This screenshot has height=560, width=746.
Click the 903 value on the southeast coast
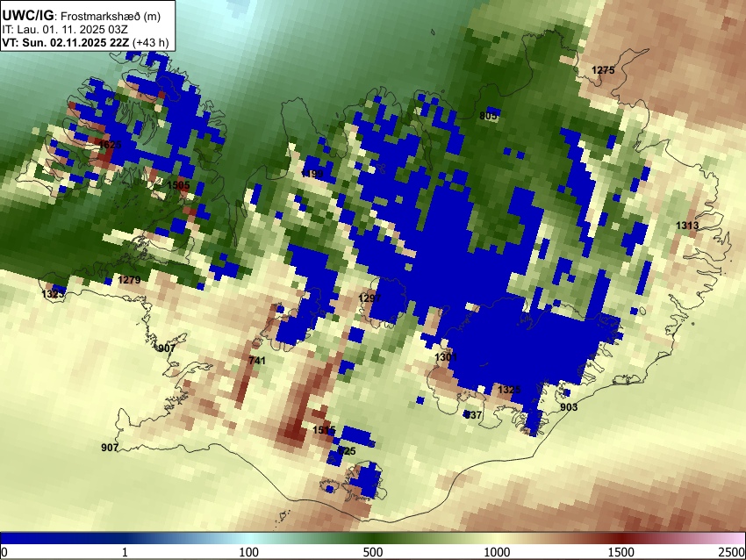pyautogui.click(x=569, y=406)
